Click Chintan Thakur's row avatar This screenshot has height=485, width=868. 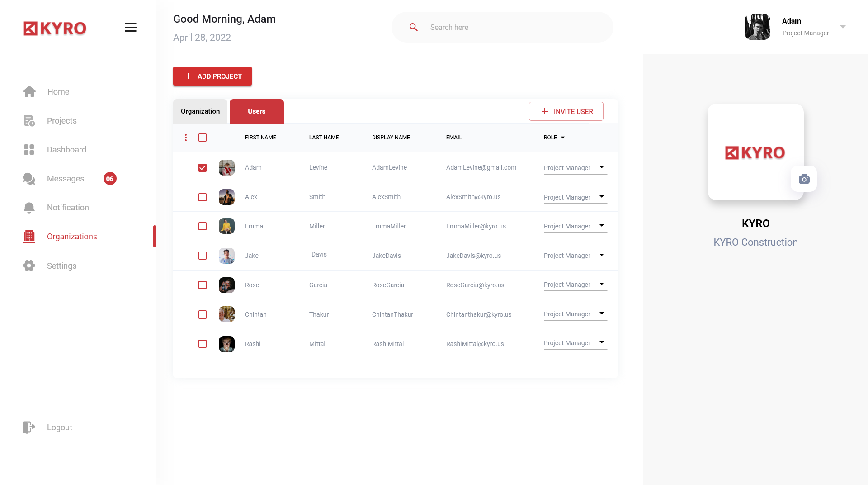(x=226, y=314)
